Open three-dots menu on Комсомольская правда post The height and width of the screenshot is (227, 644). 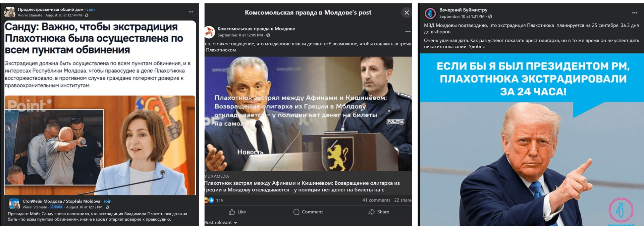coord(408,32)
